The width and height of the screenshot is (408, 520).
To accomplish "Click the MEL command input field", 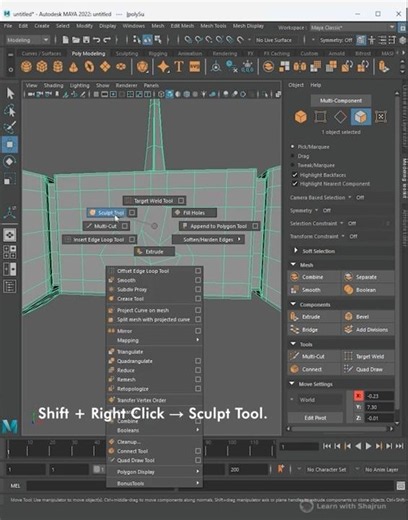I will tap(210, 486).
